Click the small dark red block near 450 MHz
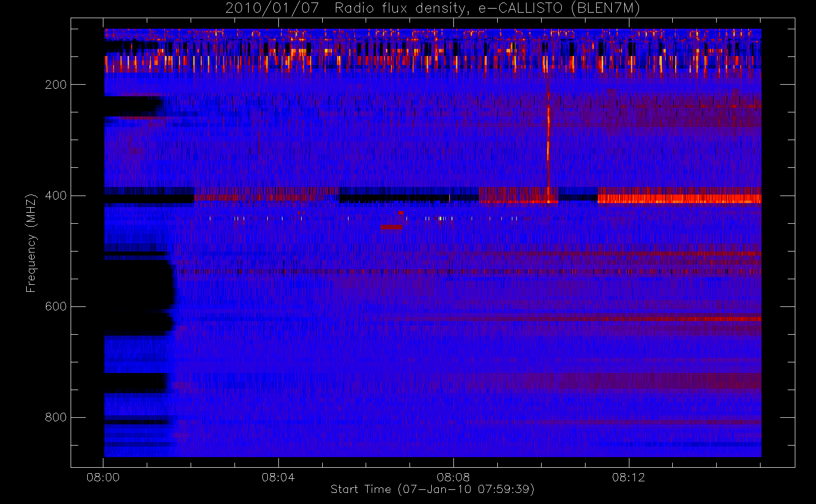 point(391,227)
